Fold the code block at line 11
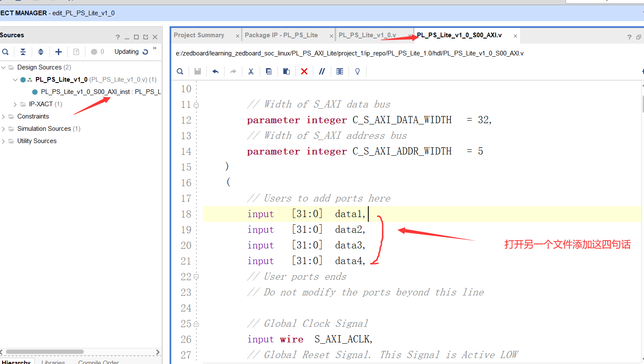The height and width of the screenshot is (364, 644). 196,105
